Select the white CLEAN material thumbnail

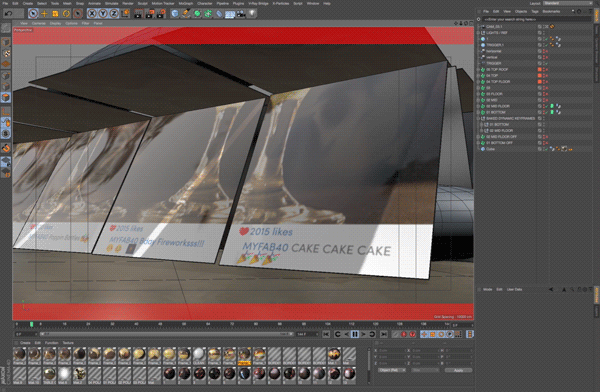pos(199,356)
